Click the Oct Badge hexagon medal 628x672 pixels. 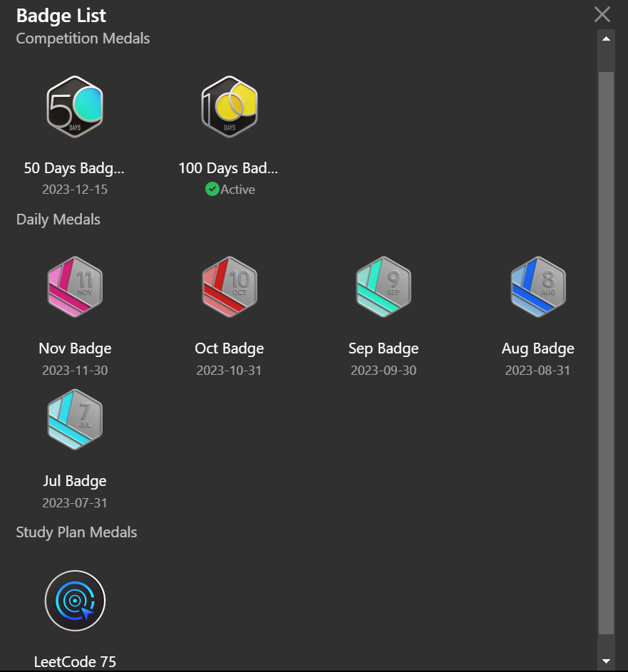(229, 287)
